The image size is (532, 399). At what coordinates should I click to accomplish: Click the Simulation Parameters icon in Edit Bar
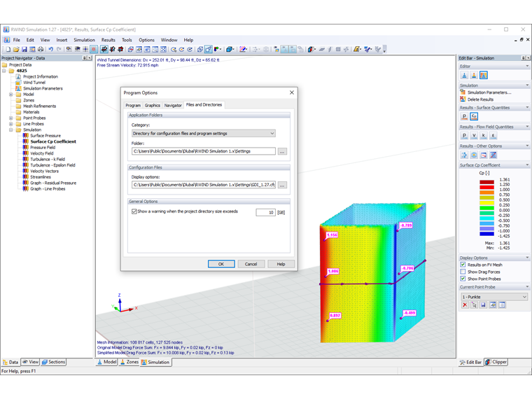click(463, 92)
